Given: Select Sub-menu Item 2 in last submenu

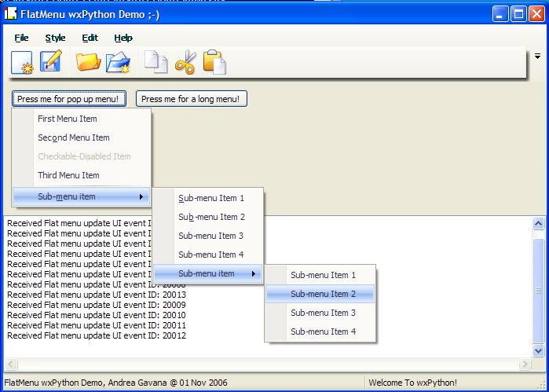Looking at the screenshot, I should click(x=323, y=294).
